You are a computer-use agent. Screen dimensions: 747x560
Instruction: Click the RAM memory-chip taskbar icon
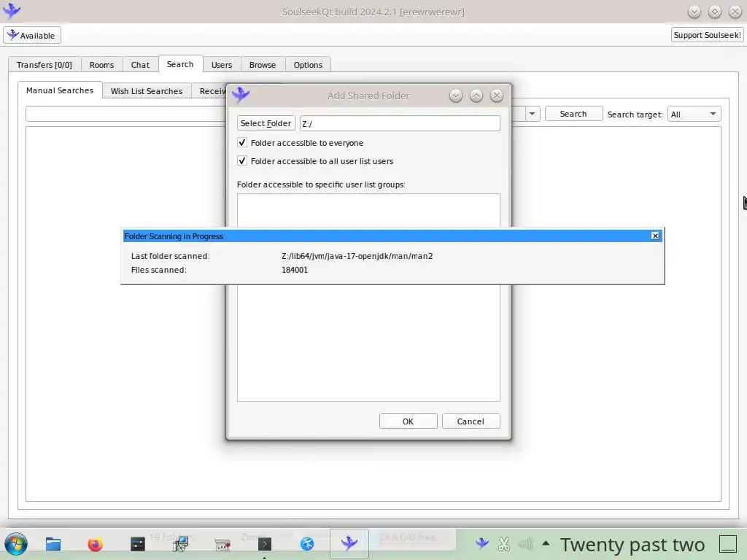coord(222,544)
